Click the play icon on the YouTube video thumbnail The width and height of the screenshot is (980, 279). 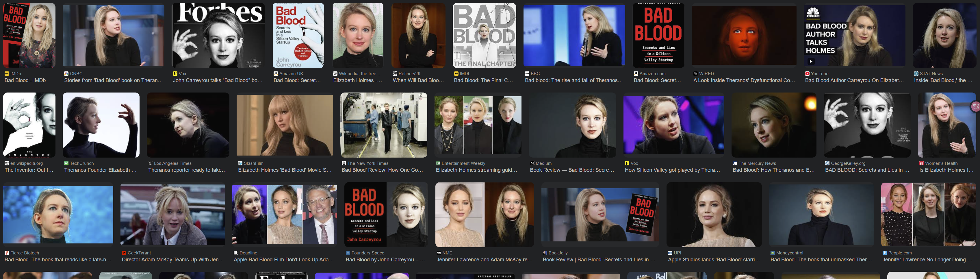tap(811, 61)
